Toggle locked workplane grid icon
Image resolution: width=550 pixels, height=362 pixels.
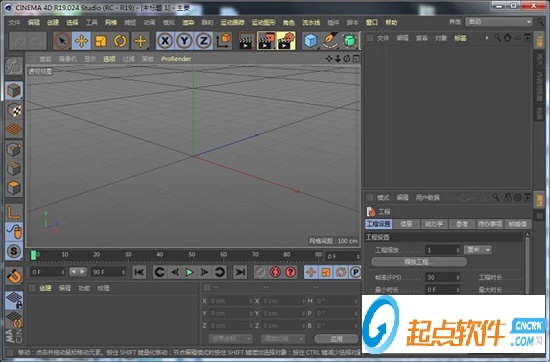(x=14, y=300)
